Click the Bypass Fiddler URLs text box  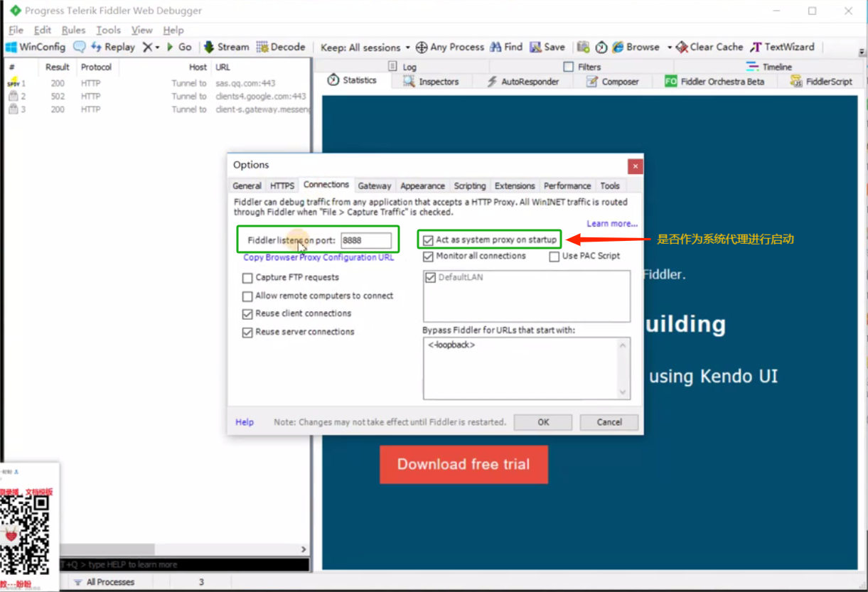[527, 368]
